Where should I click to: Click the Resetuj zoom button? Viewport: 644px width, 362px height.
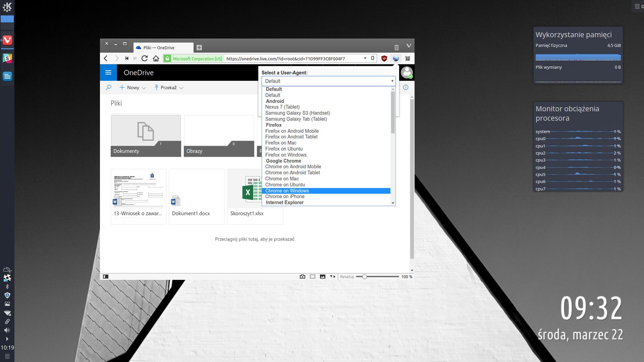click(x=347, y=277)
